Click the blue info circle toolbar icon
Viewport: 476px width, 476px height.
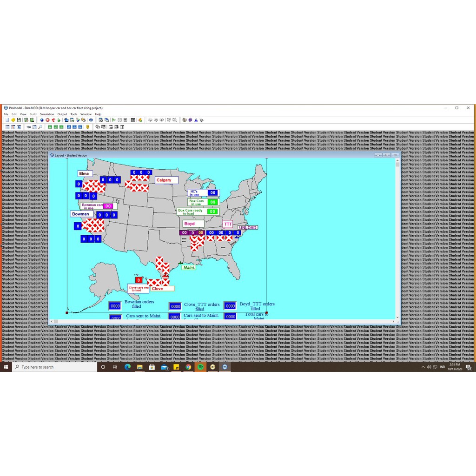pos(91,120)
